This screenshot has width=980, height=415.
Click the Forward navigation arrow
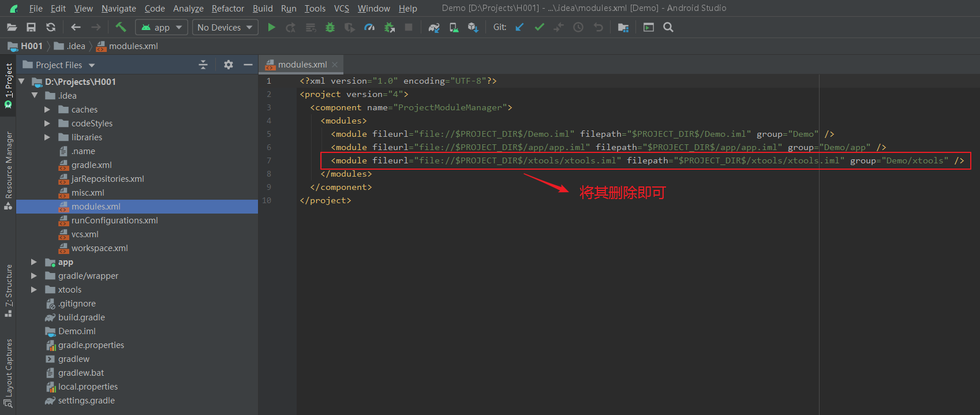96,27
